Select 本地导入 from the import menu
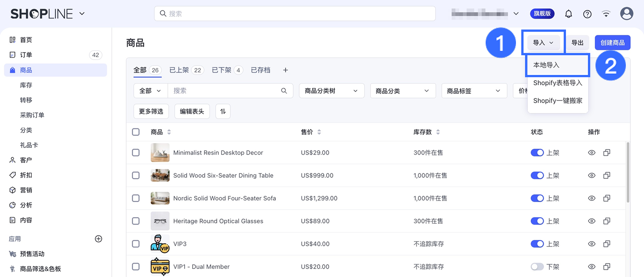 [546, 65]
